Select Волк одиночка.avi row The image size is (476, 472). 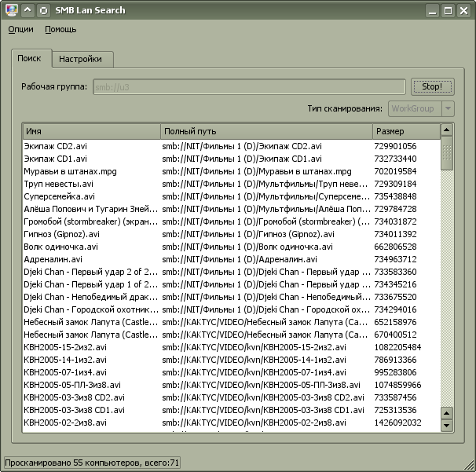pyautogui.click(x=231, y=247)
